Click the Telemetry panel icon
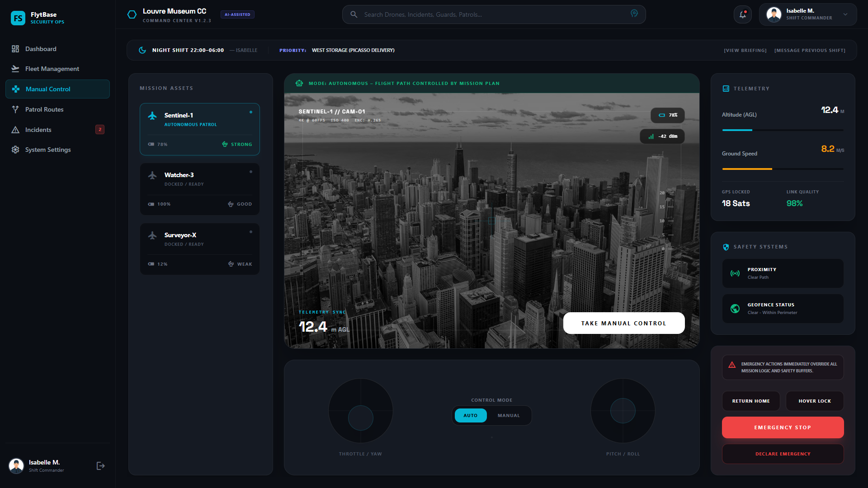The width and height of the screenshot is (868, 488). point(726,89)
